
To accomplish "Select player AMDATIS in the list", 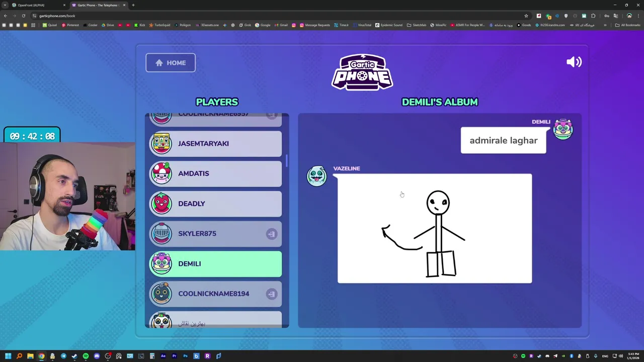I will click(x=216, y=173).
